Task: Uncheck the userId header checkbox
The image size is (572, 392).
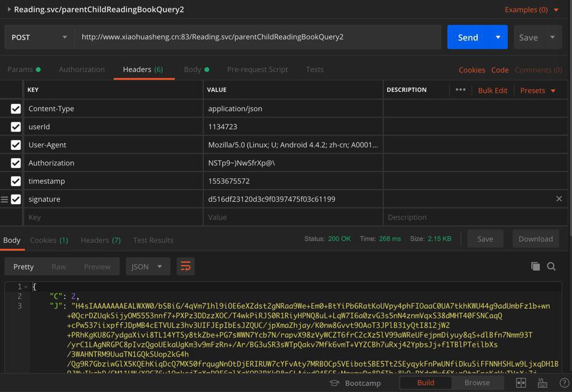Action: click(16, 127)
